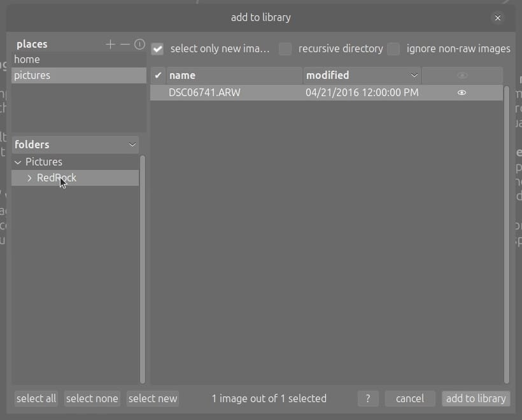Click the file list scrollbar
Screen dimensions: 522x420
[507, 235]
